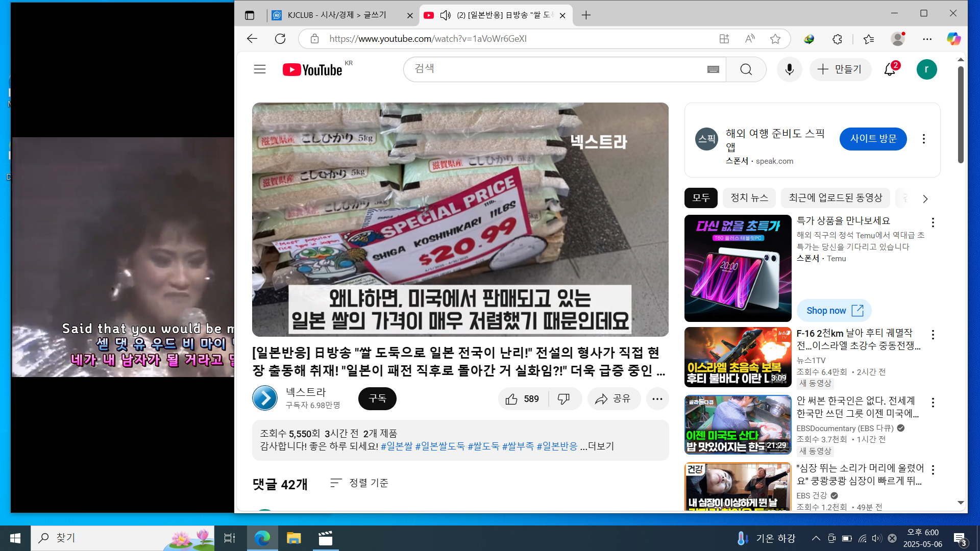Image resolution: width=980 pixels, height=551 pixels.
Task: Open the 공유 share button
Action: 614,399
